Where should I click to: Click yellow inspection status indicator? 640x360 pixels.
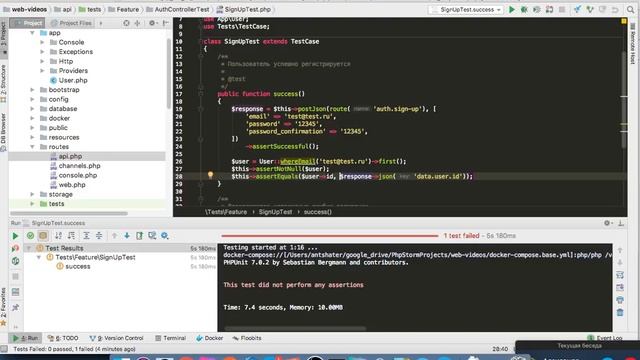(x=624, y=20)
